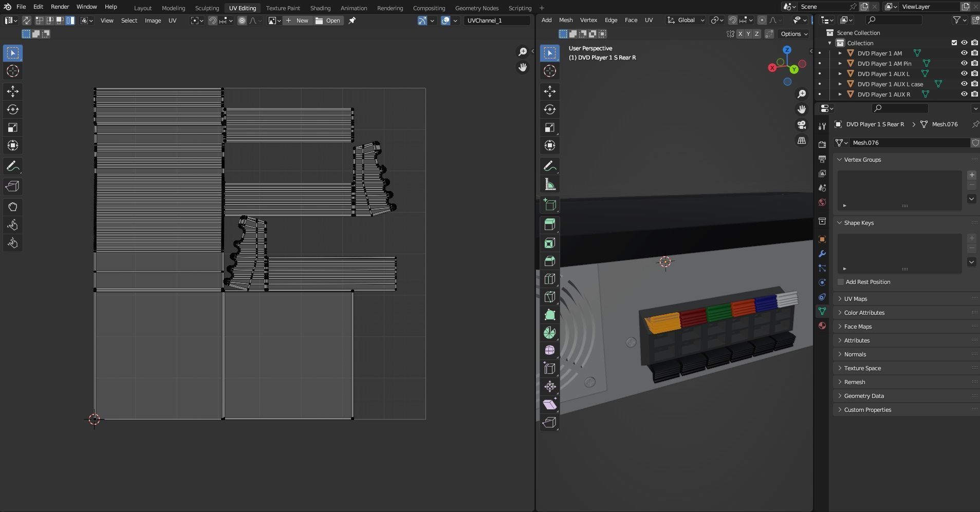Select the Scale tool in UV editor
980x512 pixels.
13,127
